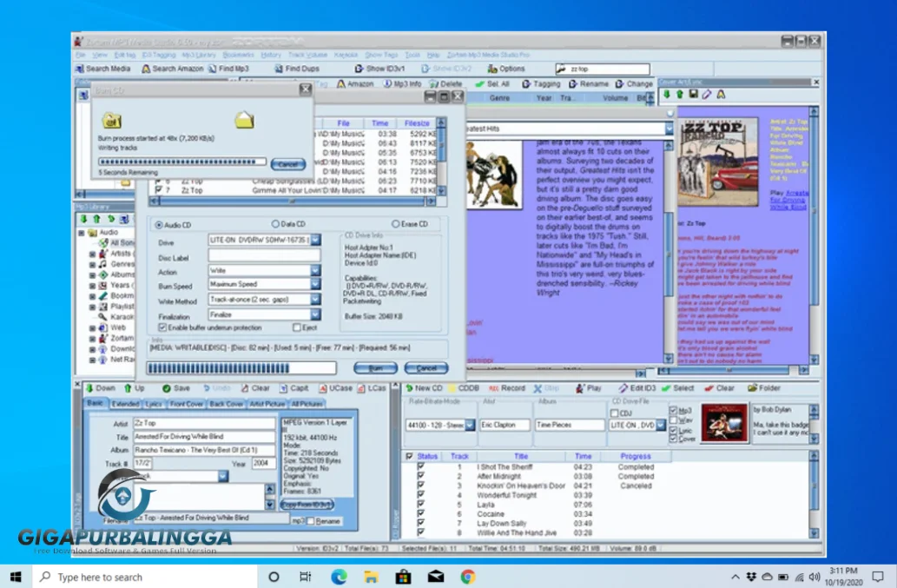Open the Action dropdown set to Write

315,270
